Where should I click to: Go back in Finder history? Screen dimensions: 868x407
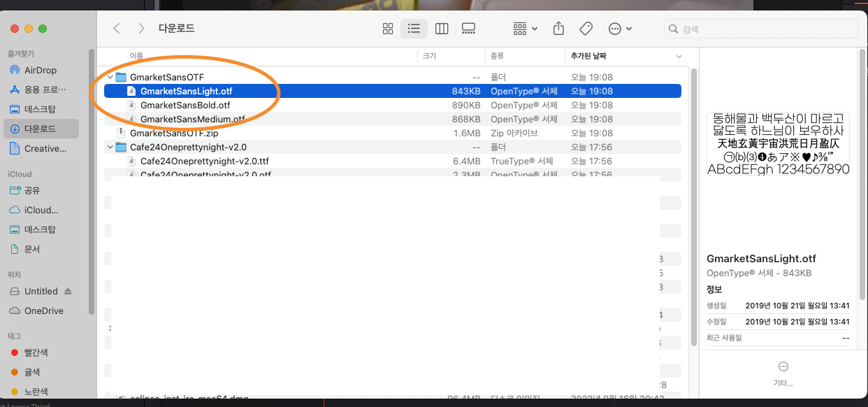[x=117, y=29]
